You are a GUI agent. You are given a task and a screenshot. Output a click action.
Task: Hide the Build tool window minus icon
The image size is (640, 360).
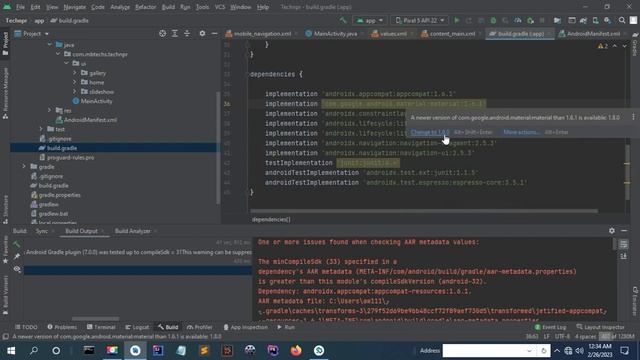point(624,231)
